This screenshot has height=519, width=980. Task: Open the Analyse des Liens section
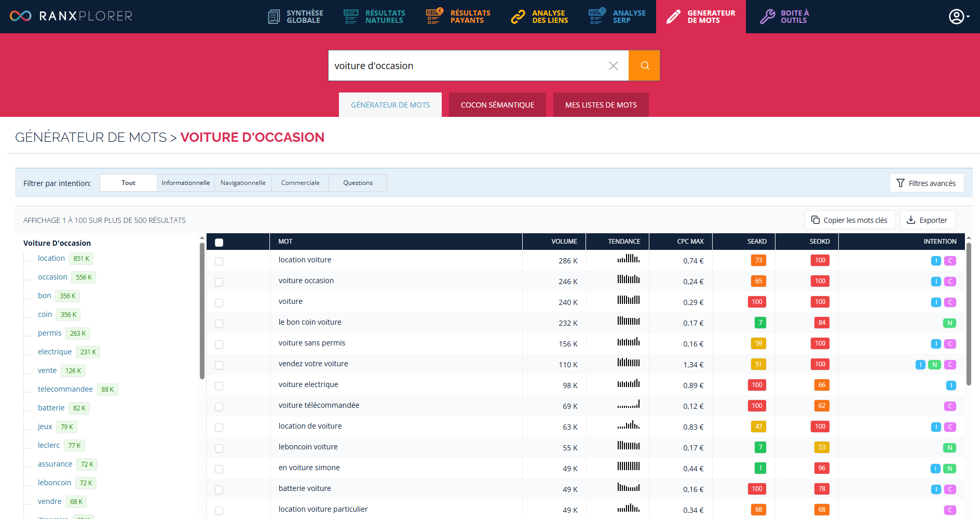[x=540, y=17]
